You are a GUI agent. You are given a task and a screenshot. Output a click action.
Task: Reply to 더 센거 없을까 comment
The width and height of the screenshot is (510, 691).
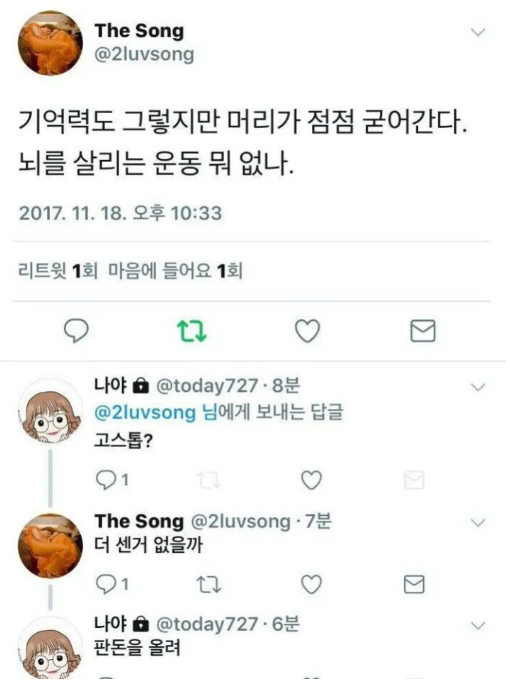click(x=106, y=585)
